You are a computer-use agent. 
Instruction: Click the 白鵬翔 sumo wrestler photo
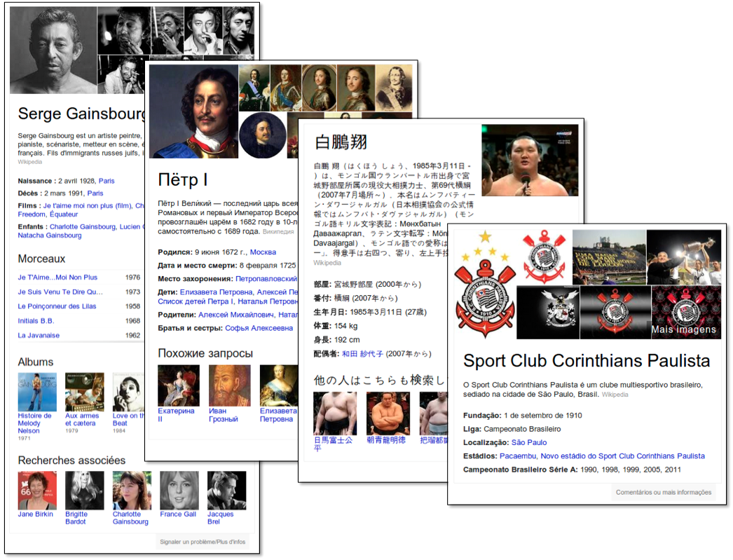point(530,161)
